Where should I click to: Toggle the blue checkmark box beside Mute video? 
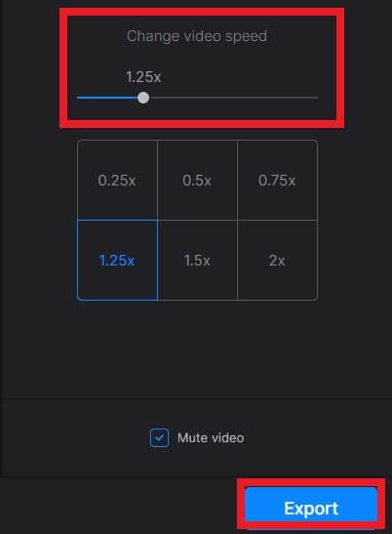click(x=159, y=437)
